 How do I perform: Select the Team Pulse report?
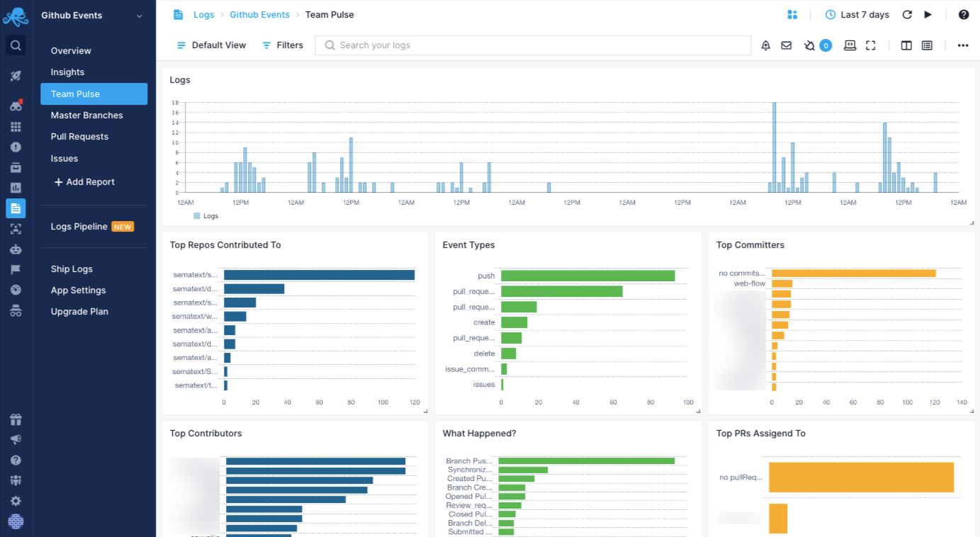point(94,94)
